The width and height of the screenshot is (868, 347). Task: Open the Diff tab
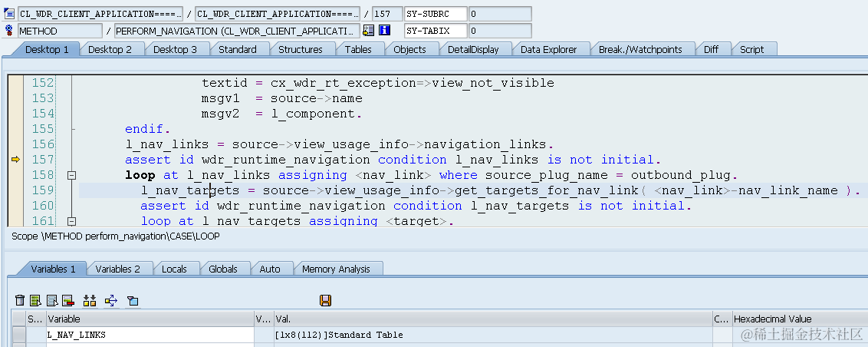(712, 49)
